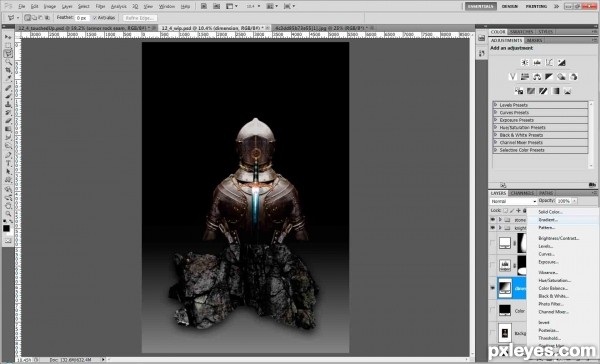
Task: Expand the knight layer group
Action: click(x=500, y=228)
